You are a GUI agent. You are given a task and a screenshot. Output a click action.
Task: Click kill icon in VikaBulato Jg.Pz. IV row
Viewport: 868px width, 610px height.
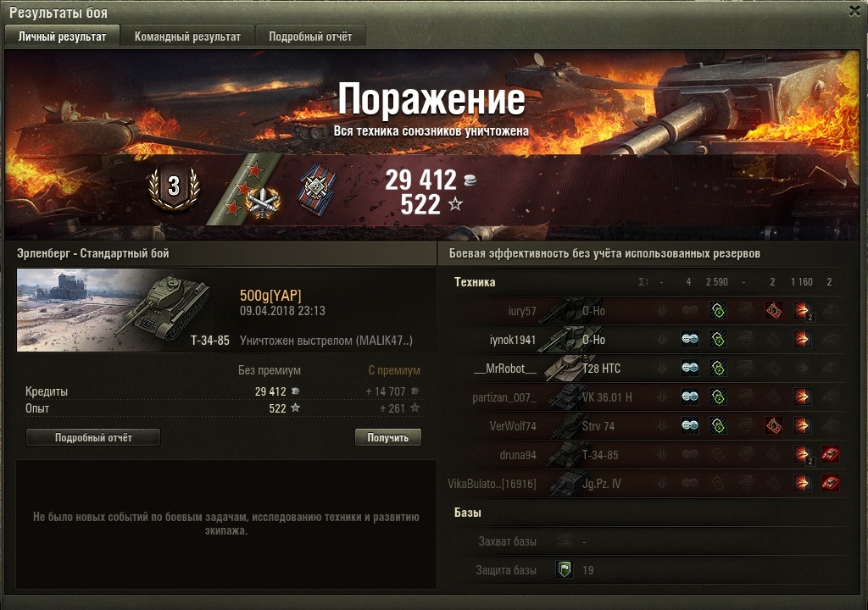[830, 483]
